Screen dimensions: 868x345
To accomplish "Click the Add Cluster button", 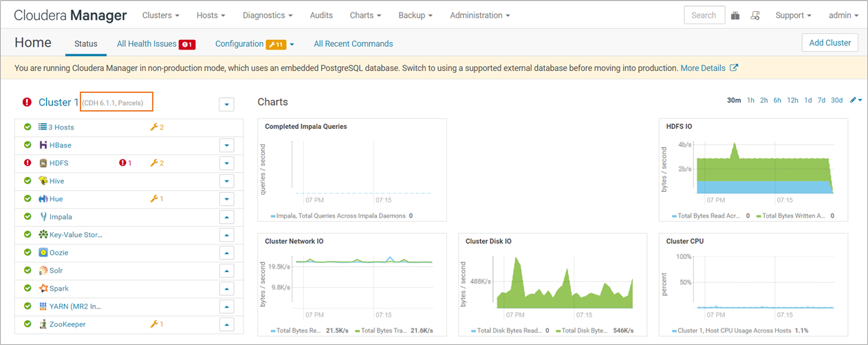I will (830, 43).
